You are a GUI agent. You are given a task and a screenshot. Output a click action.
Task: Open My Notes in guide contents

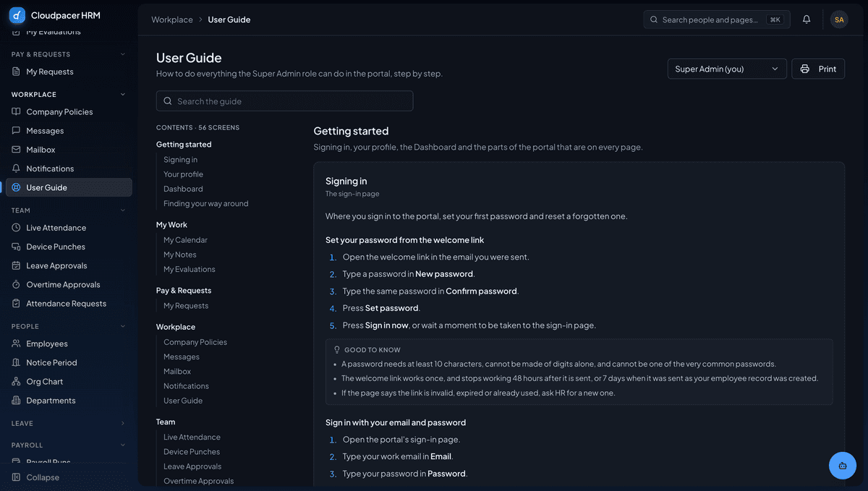(179, 255)
